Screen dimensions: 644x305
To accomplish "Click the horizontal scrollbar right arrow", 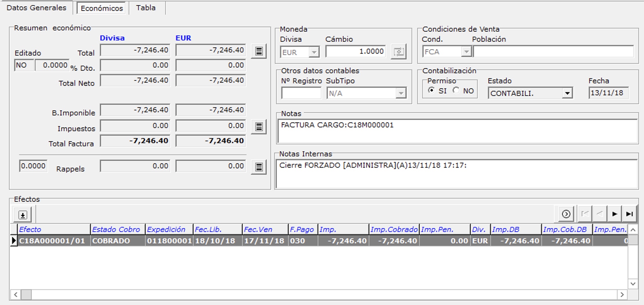I will pos(622,295).
